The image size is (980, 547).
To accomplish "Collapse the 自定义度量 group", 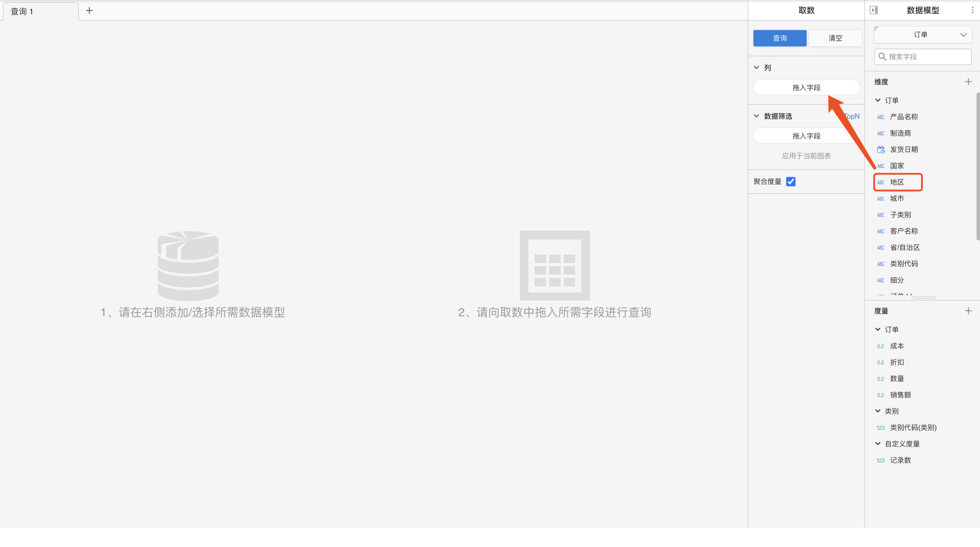I will [878, 444].
